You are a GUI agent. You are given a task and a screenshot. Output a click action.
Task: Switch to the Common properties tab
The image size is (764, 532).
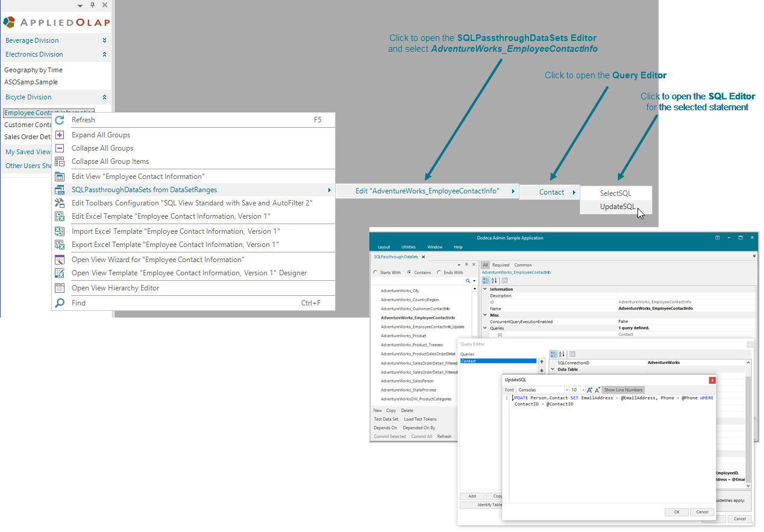(x=523, y=265)
